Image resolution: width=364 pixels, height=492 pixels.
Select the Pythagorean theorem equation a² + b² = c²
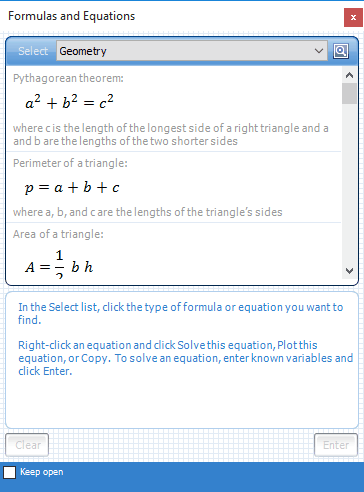(69, 102)
